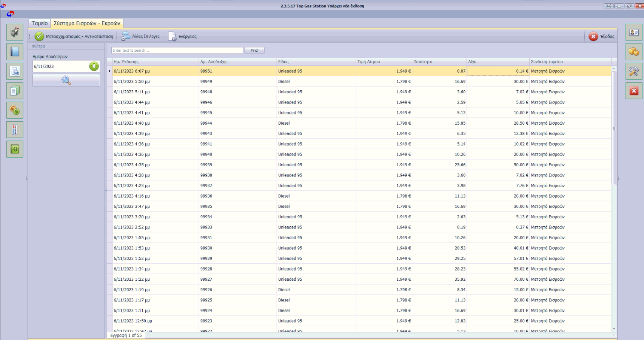Click the Find button
Image resolution: width=644 pixels, height=340 pixels.
tap(254, 50)
